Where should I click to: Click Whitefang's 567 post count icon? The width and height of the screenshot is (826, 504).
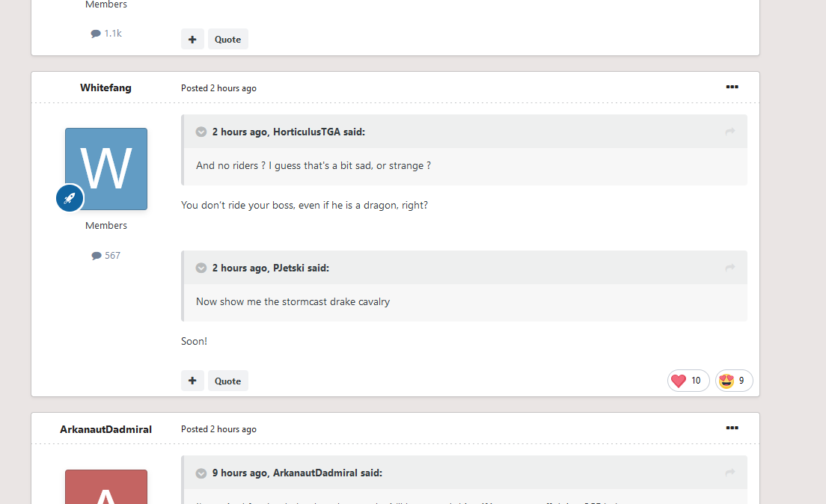point(97,256)
